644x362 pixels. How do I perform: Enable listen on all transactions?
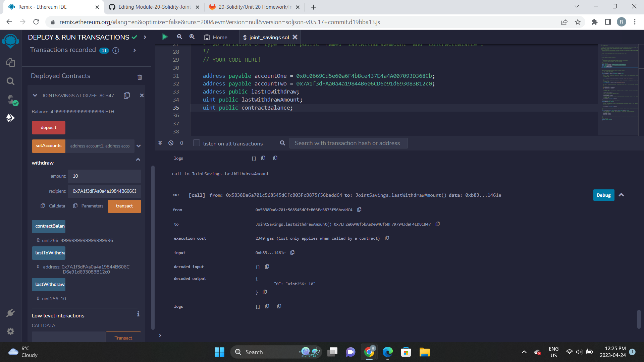[x=196, y=143]
